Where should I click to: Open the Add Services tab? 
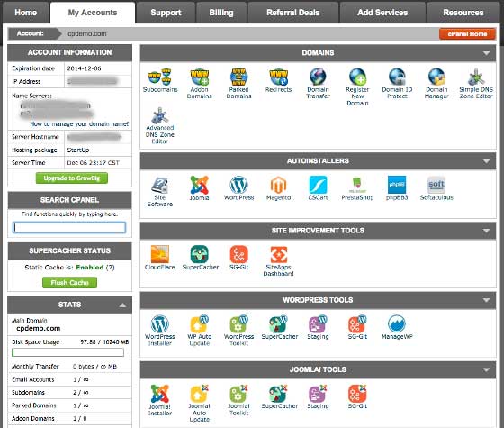coord(382,13)
